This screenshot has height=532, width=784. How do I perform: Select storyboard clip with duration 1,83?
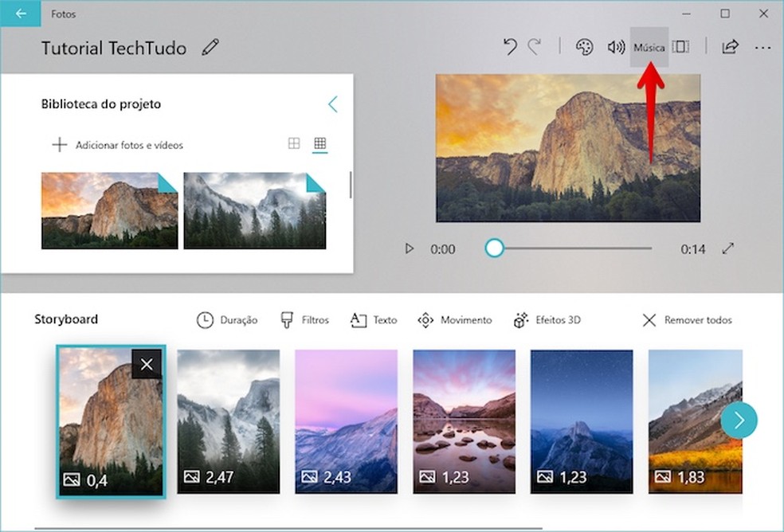695,421
